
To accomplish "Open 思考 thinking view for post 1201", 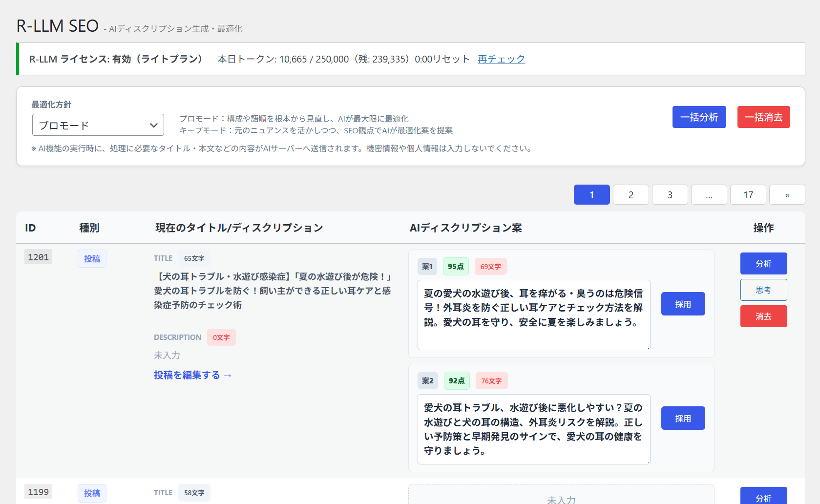I will pyautogui.click(x=763, y=290).
